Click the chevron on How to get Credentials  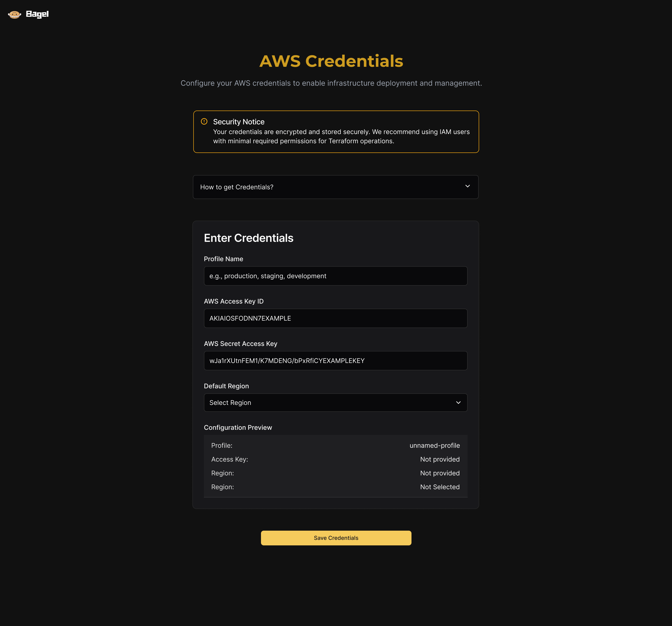467,187
